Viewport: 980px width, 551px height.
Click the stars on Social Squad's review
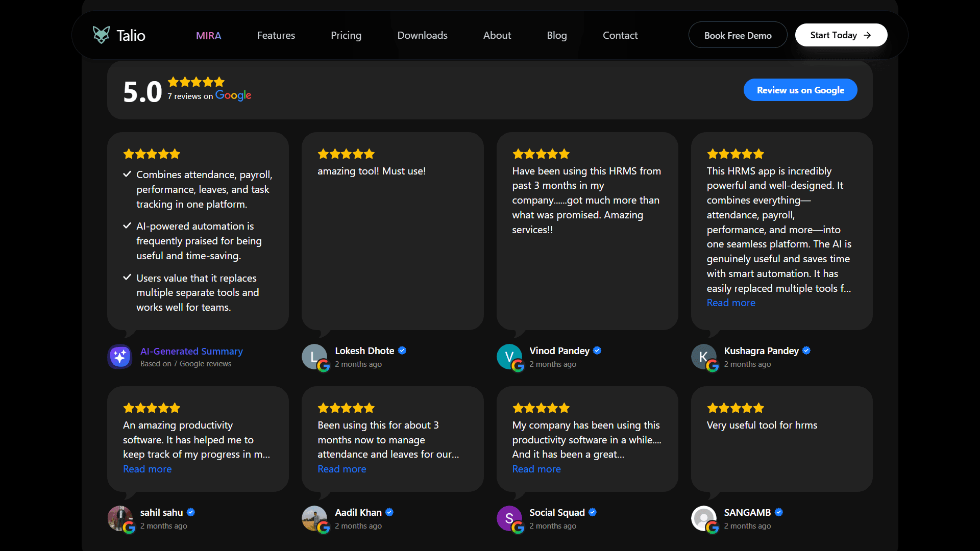pos(541,408)
